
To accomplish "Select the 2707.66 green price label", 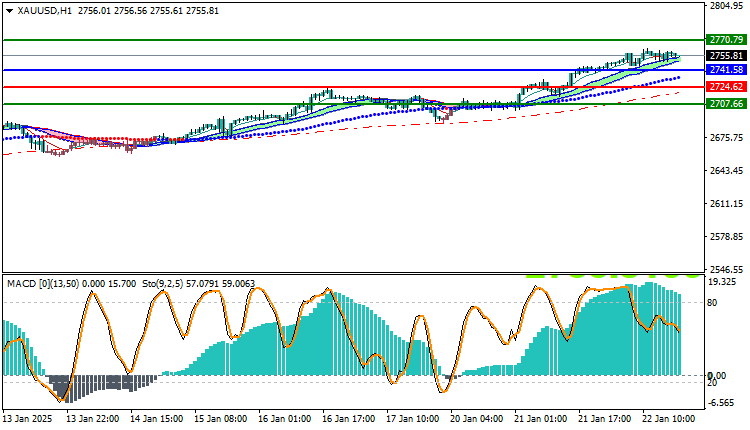I will tap(726, 104).
